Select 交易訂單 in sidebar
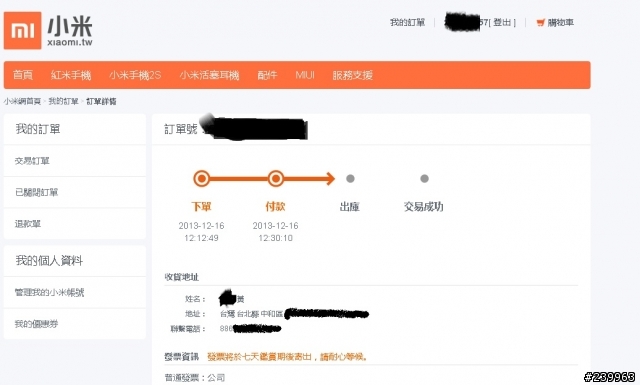 click(32, 161)
